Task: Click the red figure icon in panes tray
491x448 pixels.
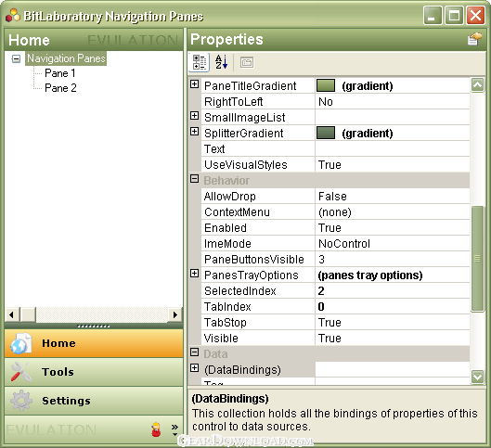Action: (156, 429)
